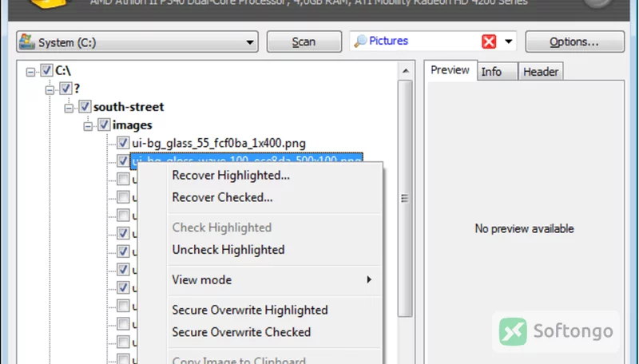Collapse the images folder node
The image size is (639, 364).
(88, 126)
